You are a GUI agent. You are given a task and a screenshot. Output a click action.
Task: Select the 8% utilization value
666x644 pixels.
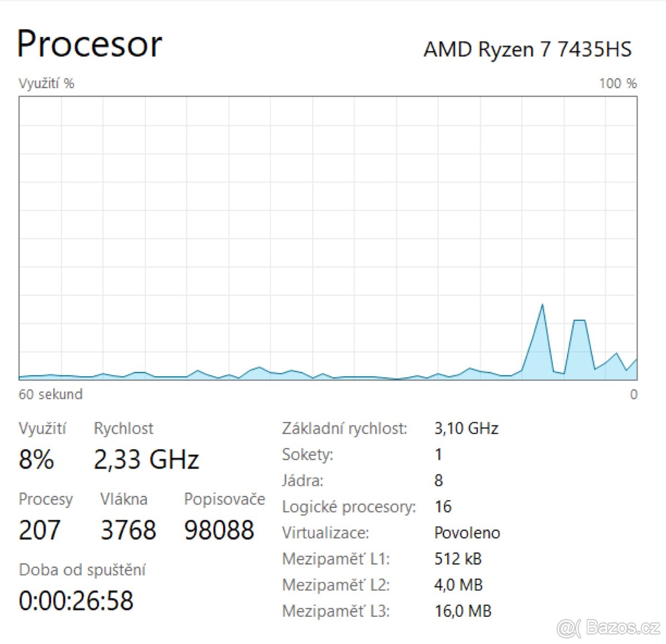[x=37, y=459]
